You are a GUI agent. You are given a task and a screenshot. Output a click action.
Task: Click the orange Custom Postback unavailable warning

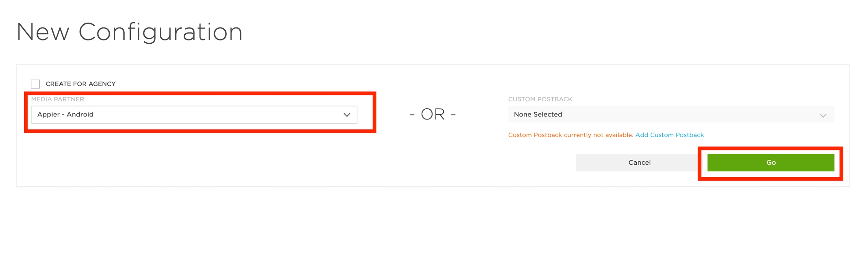[570, 135]
